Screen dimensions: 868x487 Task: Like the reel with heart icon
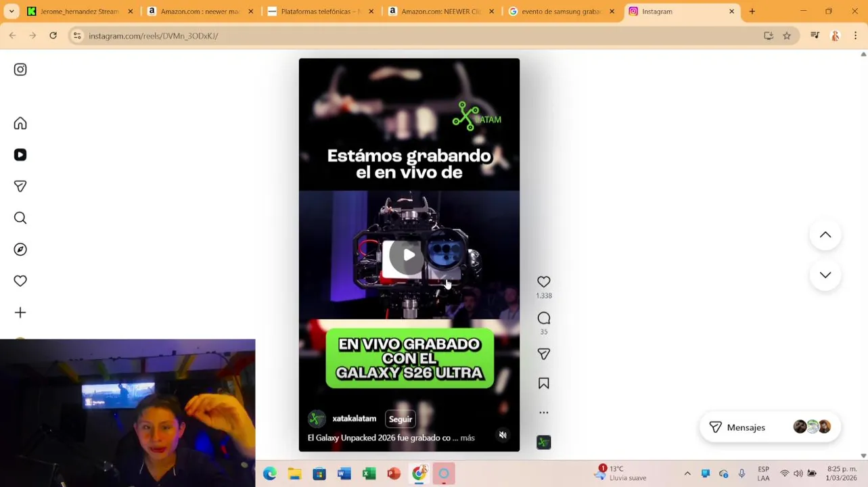click(544, 281)
